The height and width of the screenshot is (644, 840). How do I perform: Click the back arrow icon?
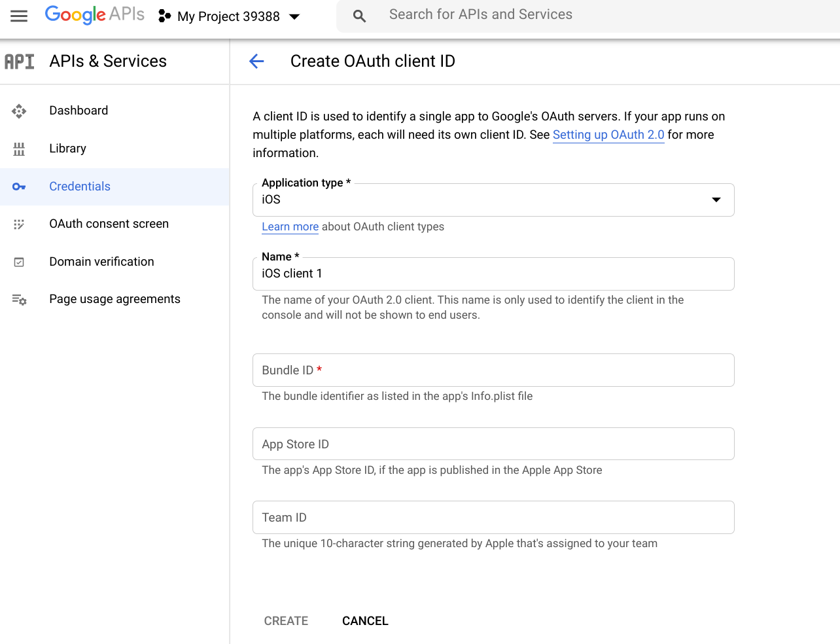tap(256, 62)
